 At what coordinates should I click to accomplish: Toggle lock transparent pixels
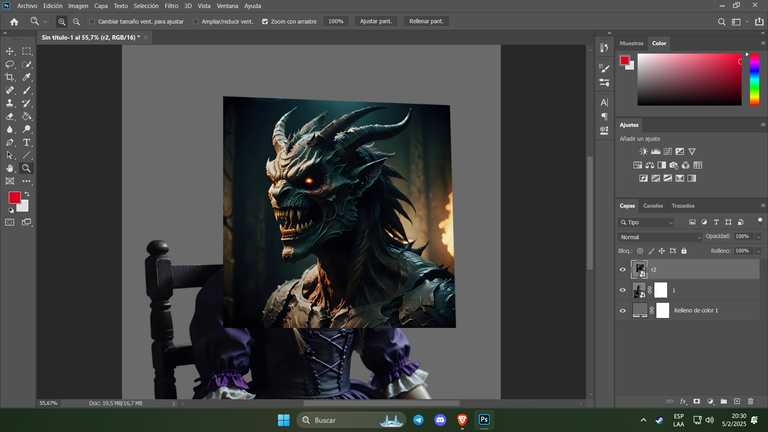pos(640,251)
